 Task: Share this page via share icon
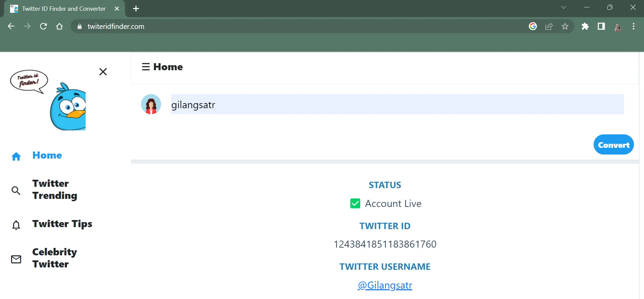pos(549,26)
